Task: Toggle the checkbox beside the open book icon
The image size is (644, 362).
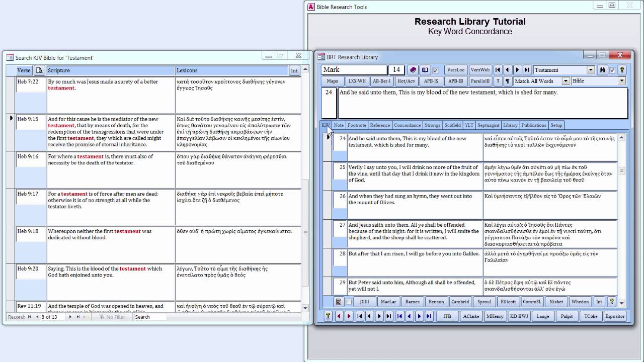Action: tap(436, 70)
